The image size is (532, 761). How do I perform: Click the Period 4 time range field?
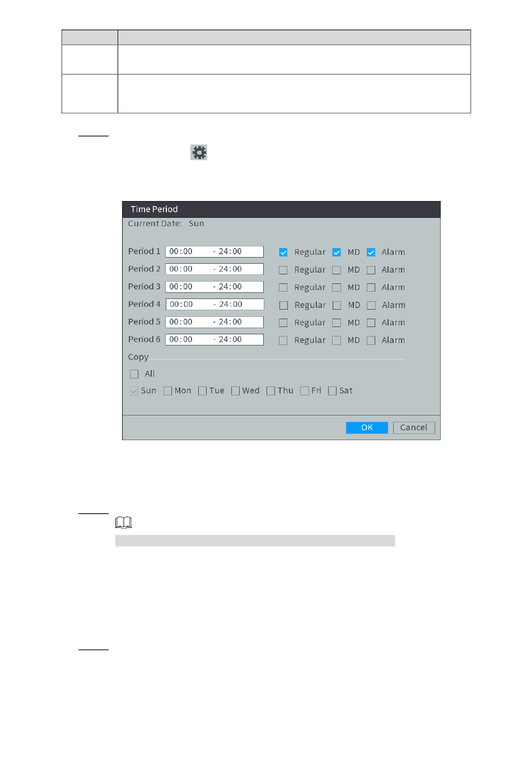tap(215, 305)
